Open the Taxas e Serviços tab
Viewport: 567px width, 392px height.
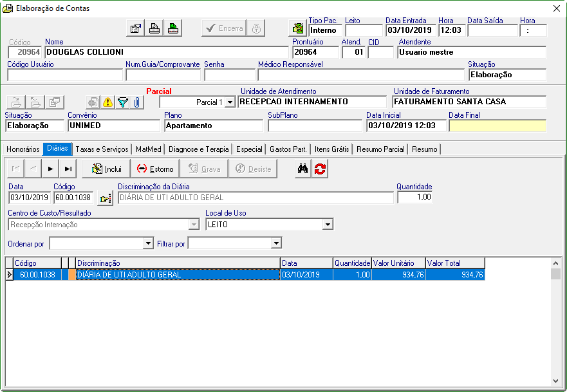[x=102, y=149]
